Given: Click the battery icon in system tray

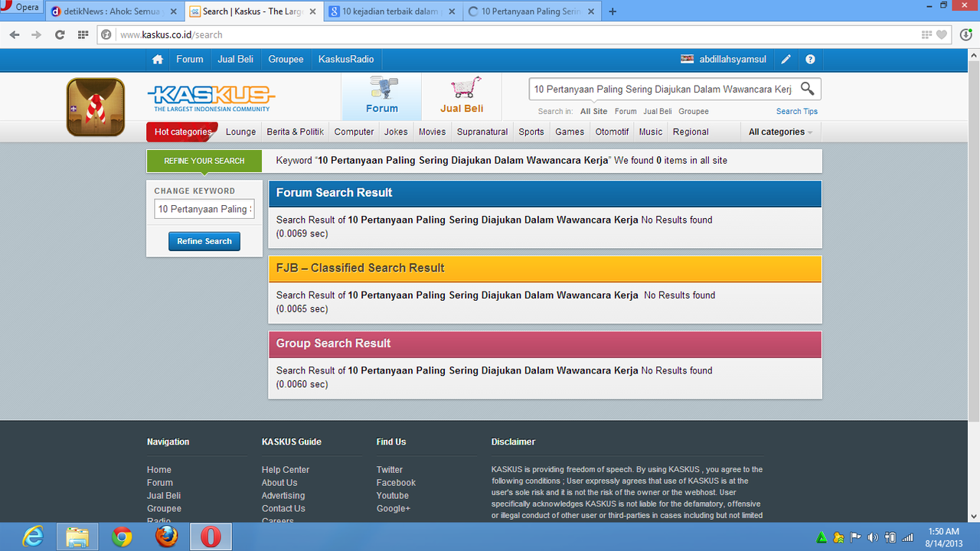Looking at the screenshot, I should [x=890, y=537].
